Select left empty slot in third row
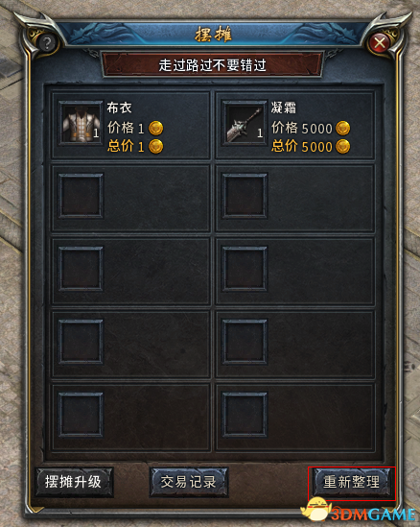The height and width of the screenshot is (527, 420). (81, 269)
